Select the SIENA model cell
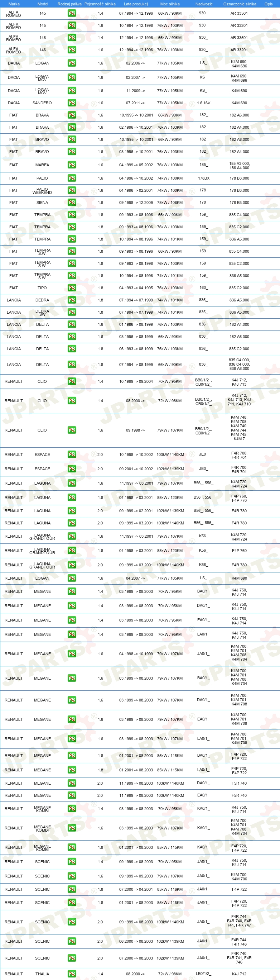This screenshot has height=980, width=280. point(42,203)
